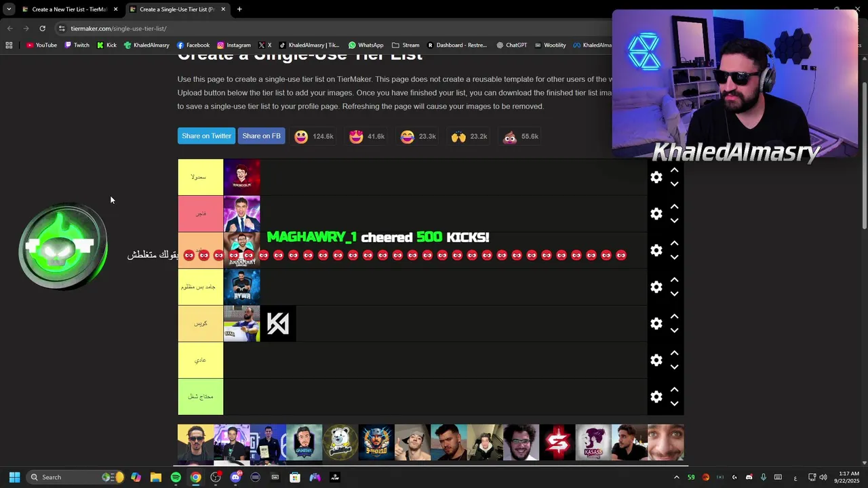868x488 pixels.
Task: Open File Explorer from the taskbar
Action: click(x=156, y=477)
